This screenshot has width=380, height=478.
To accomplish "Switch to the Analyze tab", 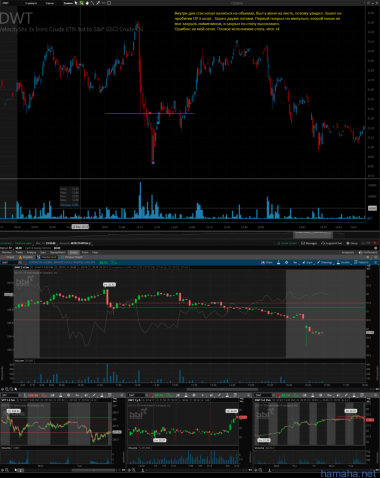I will point(31,252).
